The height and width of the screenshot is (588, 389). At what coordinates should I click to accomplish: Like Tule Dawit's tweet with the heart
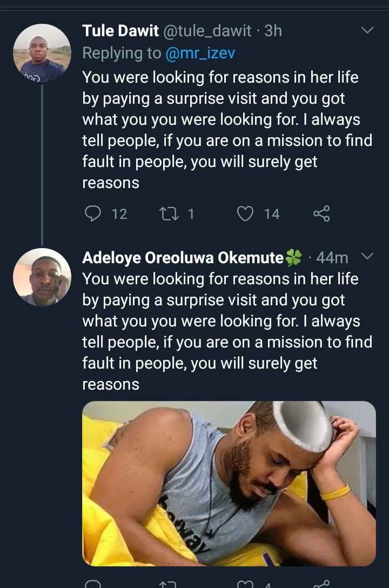245,214
